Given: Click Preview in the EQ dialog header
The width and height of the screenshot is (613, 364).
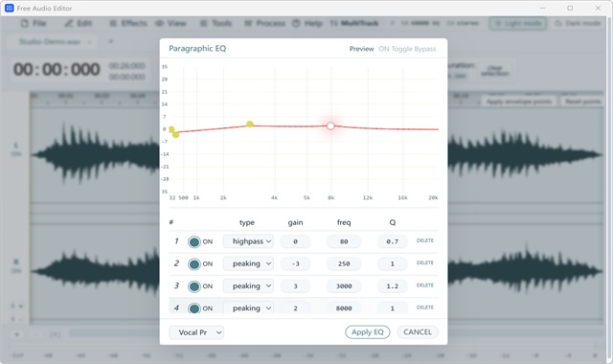Looking at the screenshot, I should [362, 49].
